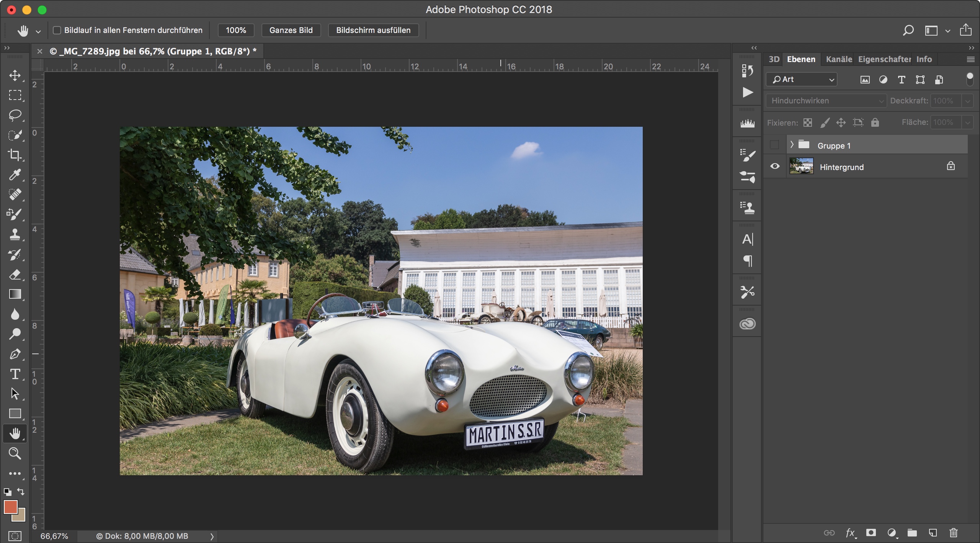
Task: Expand the Gruppe 1 folder
Action: [792, 145]
